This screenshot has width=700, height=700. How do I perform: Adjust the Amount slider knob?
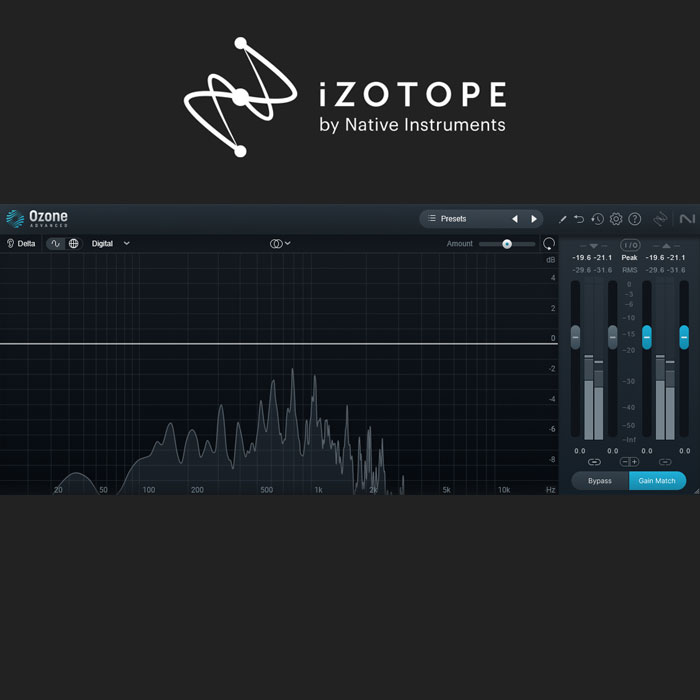(x=507, y=244)
